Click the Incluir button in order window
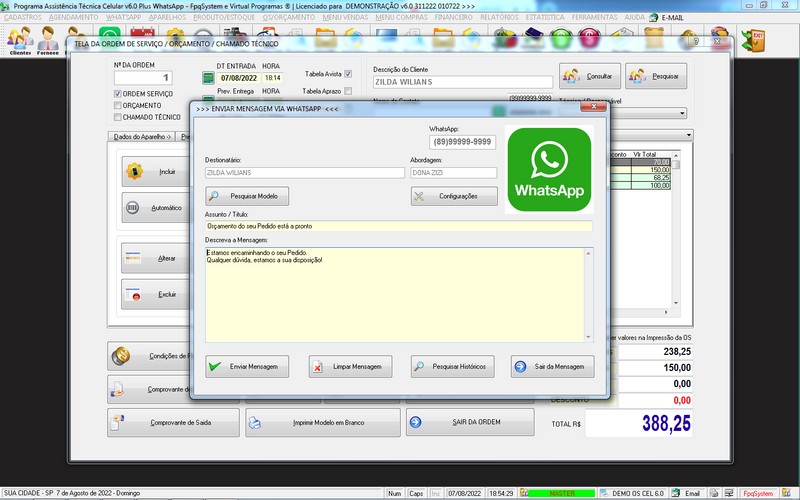This screenshot has height=500, width=800. coord(156,171)
